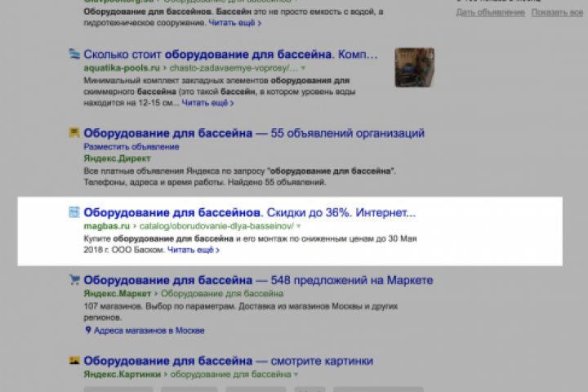Open the 55 объявлений организаций result title
This screenshot has height=392, width=588.
pos(254,133)
